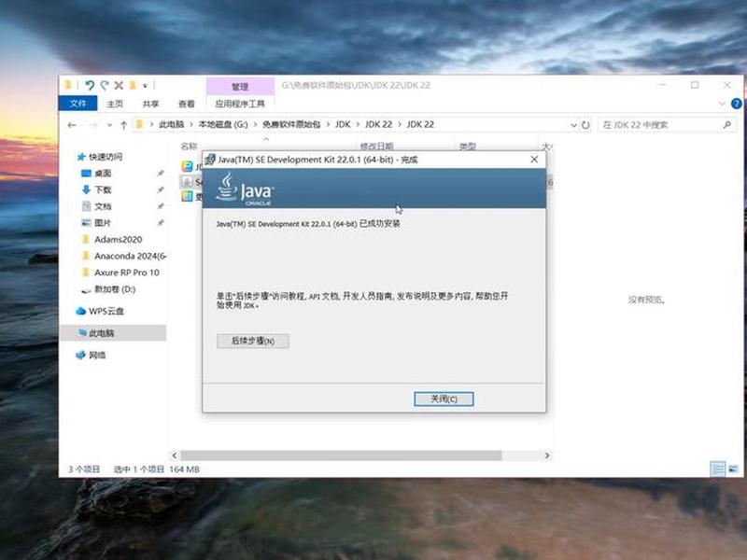Refresh the folder with the refresh icon
The image size is (747, 560).
pos(585,125)
